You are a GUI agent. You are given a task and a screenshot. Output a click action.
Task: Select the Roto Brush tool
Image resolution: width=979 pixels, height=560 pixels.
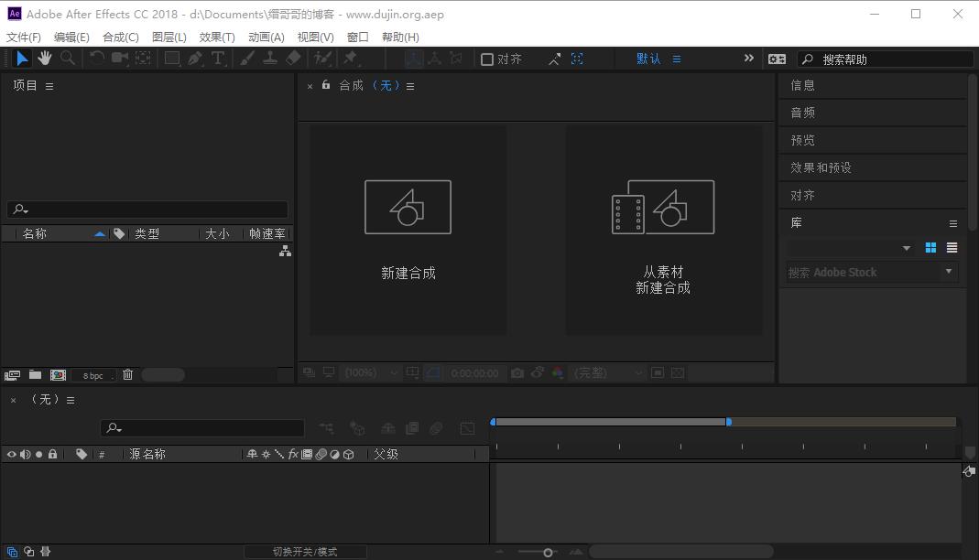coord(322,59)
